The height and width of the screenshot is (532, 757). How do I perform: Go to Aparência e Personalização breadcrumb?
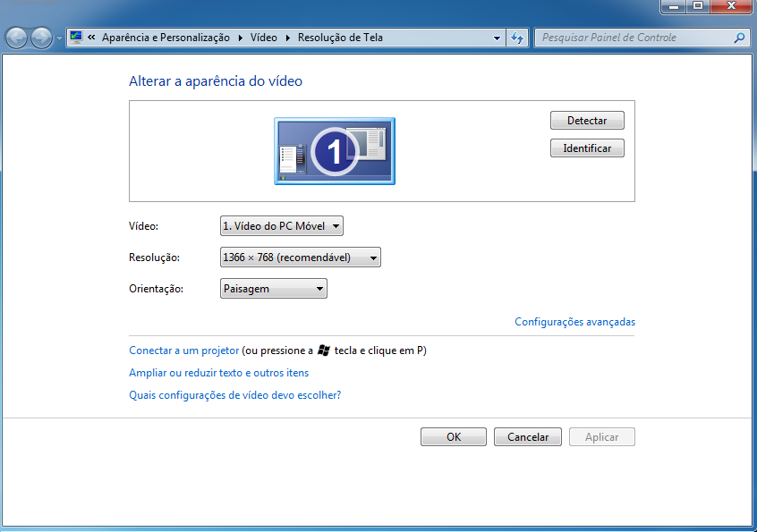[166, 38]
